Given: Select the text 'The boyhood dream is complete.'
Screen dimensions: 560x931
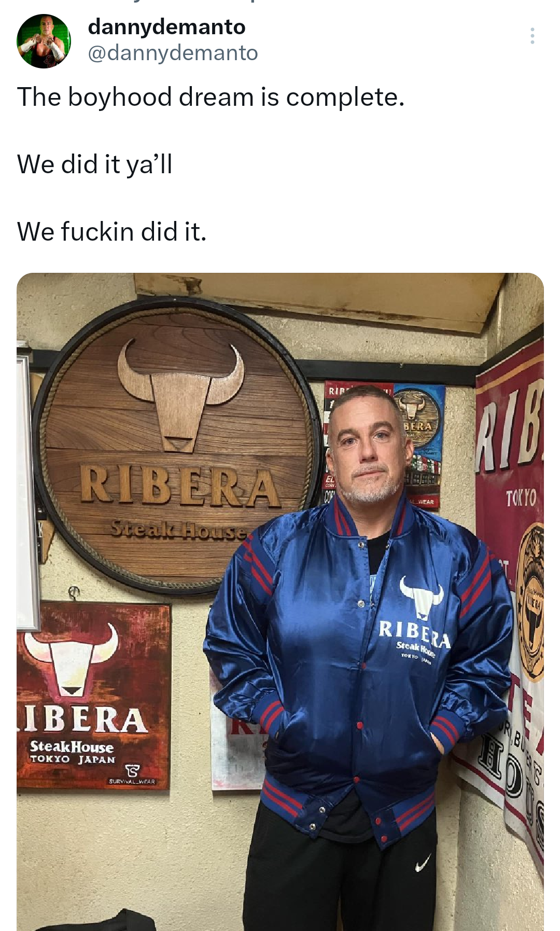Looking at the screenshot, I should 211,97.
